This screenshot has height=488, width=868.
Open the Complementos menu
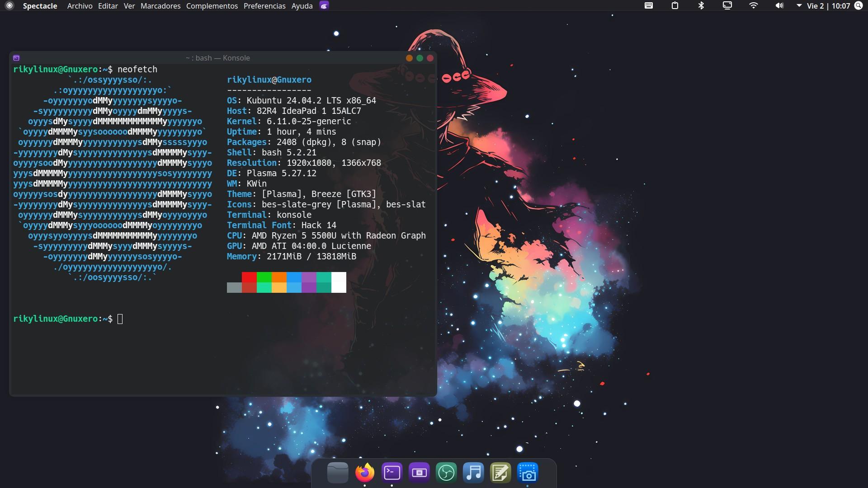[212, 6]
